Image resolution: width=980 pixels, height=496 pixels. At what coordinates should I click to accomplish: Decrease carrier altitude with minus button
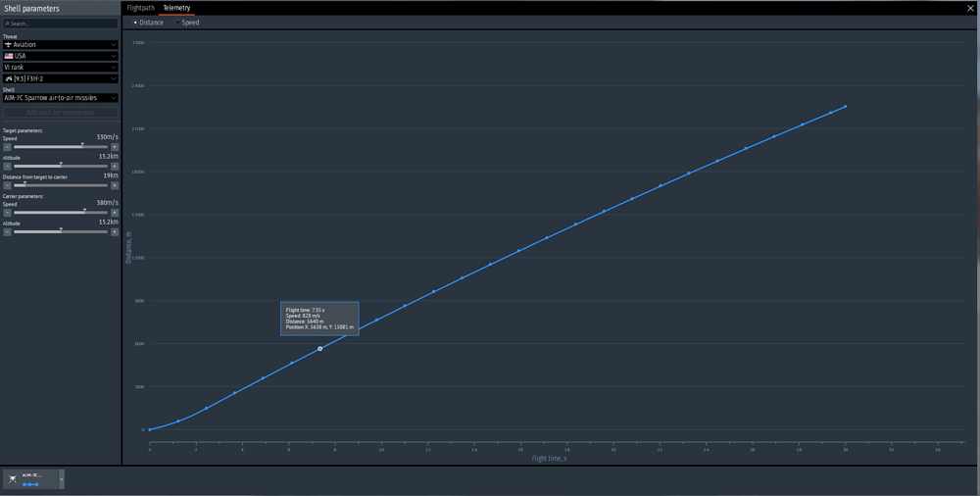click(x=7, y=232)
